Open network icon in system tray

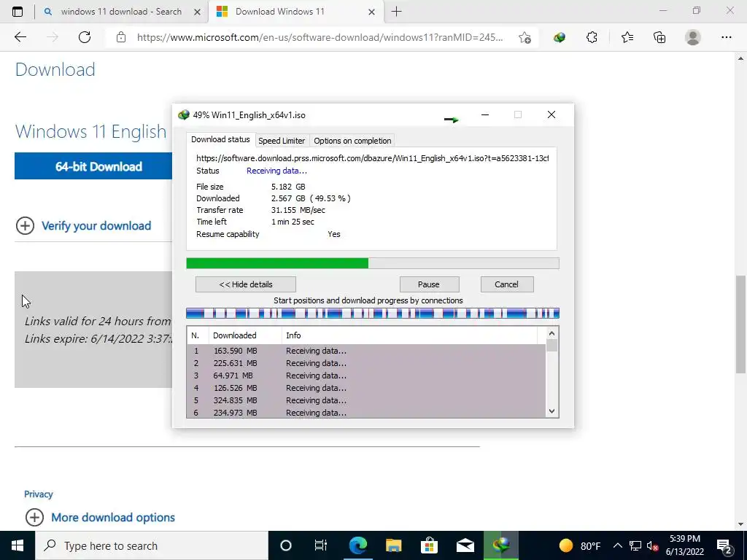click(635, 545)
